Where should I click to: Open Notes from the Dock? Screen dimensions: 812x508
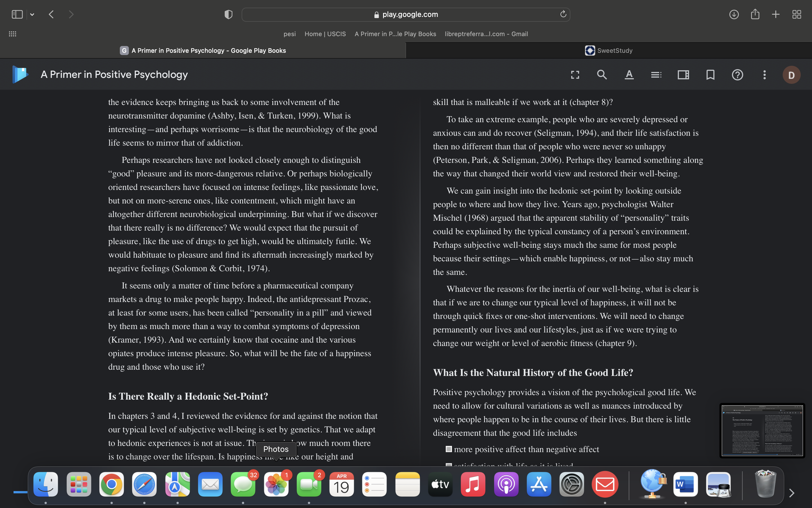(x=407, y=485)
